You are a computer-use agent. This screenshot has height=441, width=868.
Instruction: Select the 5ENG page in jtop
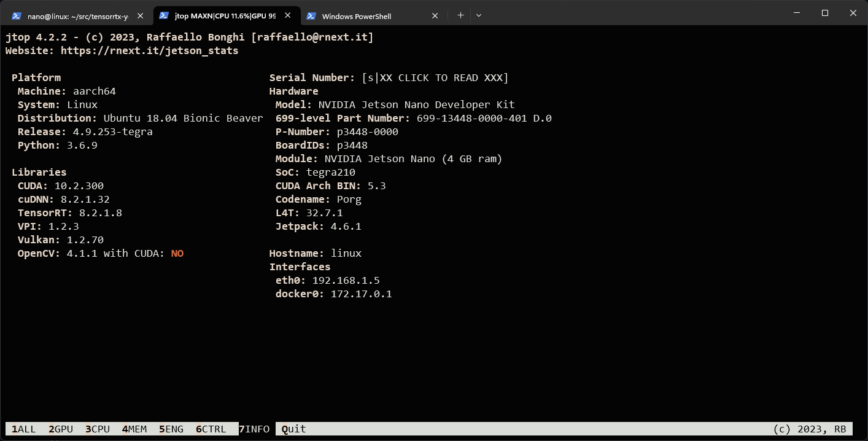point(171,429)
